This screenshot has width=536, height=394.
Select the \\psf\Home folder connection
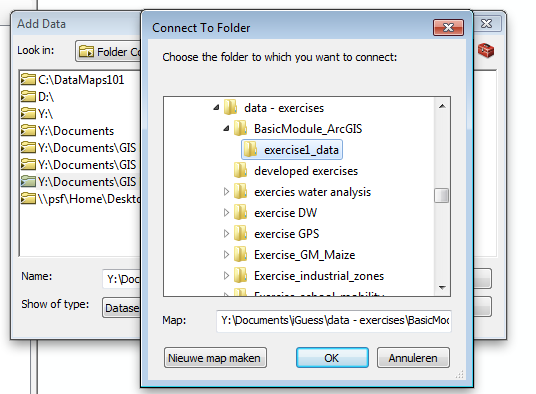click(x=80, y=199)
